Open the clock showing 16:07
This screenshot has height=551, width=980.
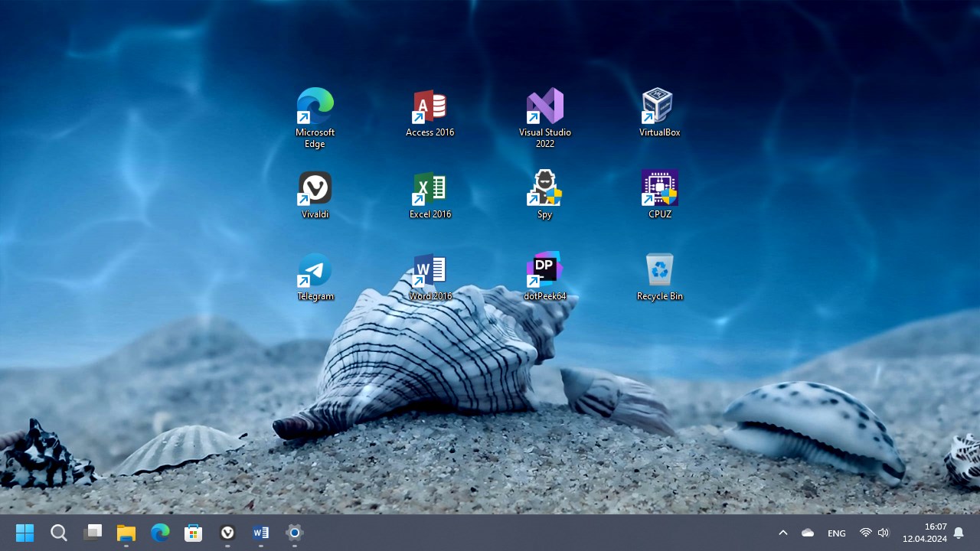(x=925, y=533)
